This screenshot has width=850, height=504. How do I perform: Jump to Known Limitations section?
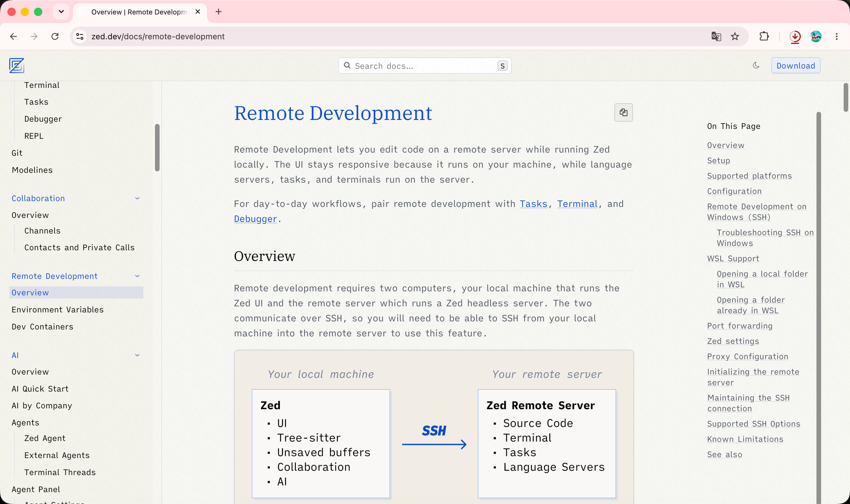[x=745, y=439]
